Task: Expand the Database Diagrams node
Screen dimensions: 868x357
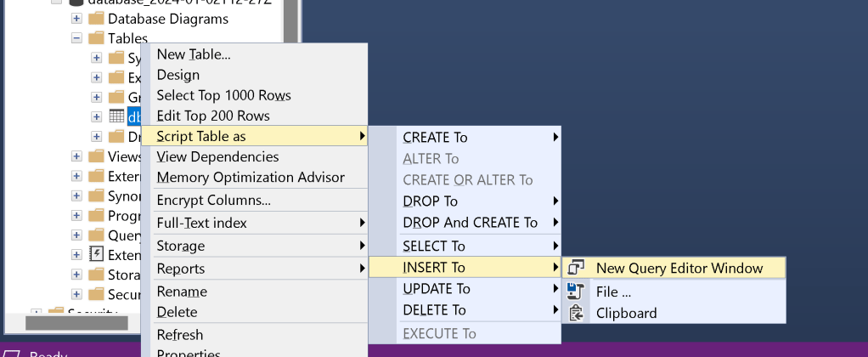Action: tap(76, 19)
